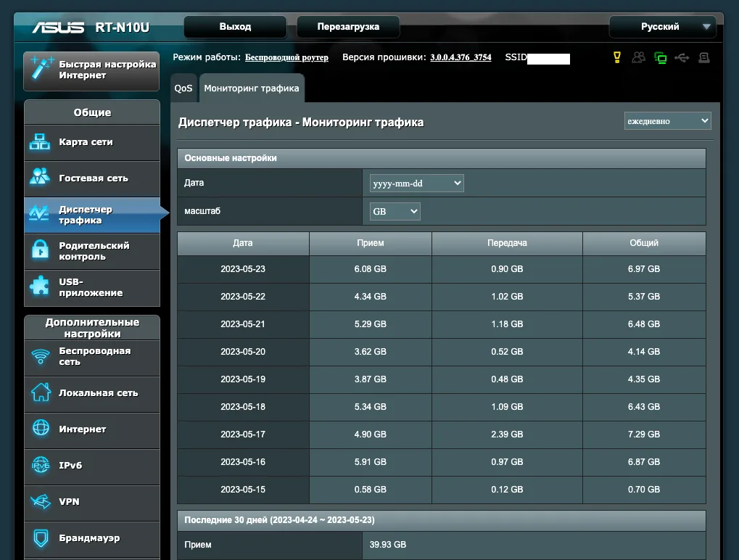Click the USB status icon in header
Viewport: 739px width, 560px height.
[x=682, y=57]
